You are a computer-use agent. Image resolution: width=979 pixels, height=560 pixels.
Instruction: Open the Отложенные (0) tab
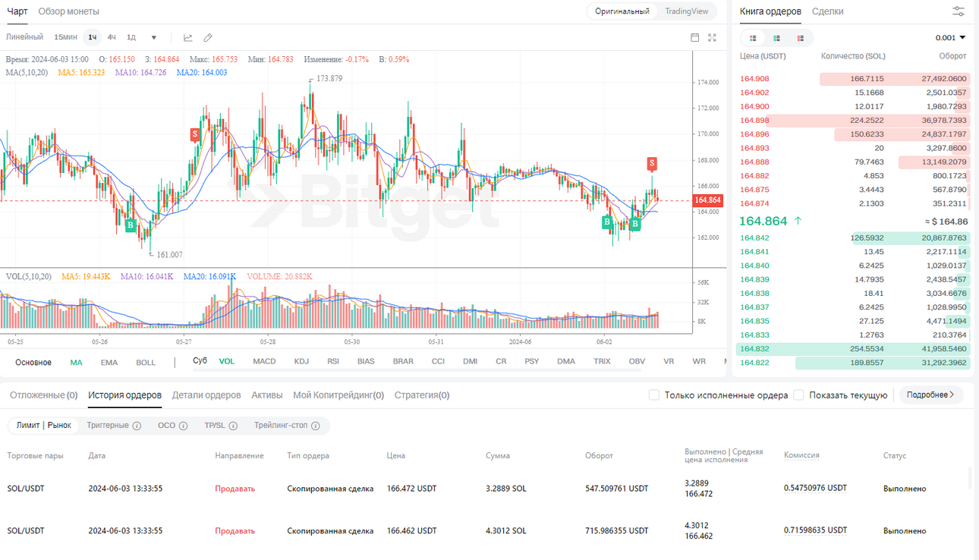43,395
